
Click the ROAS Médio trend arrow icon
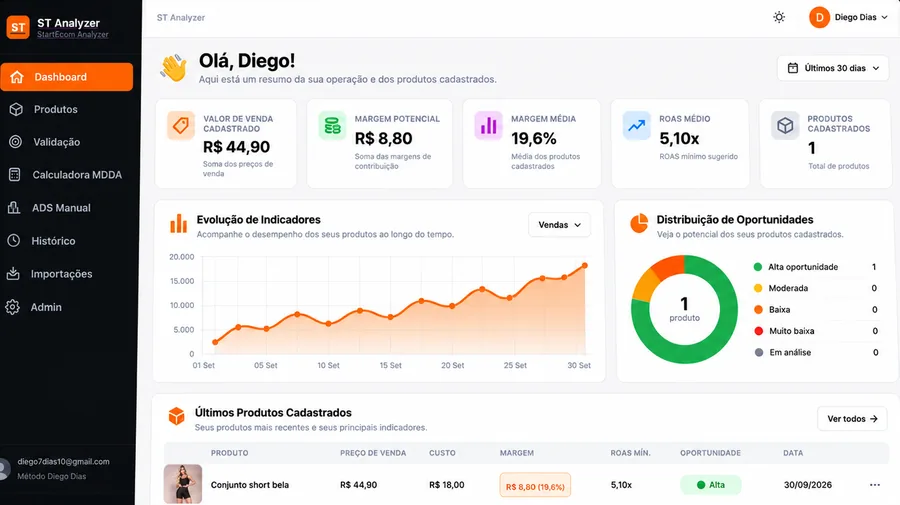pos(637,126)
